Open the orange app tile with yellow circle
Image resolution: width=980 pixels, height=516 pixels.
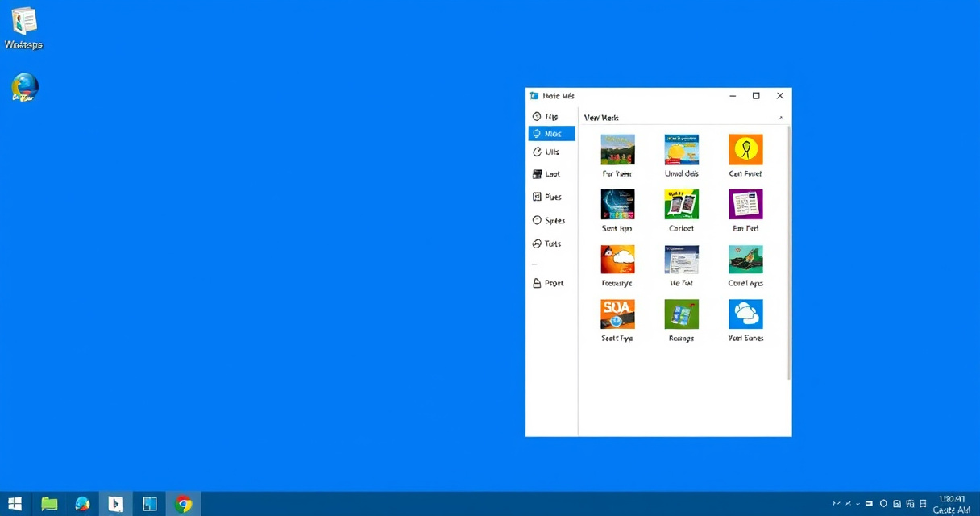pyautogui.click(x=745, y=150)
